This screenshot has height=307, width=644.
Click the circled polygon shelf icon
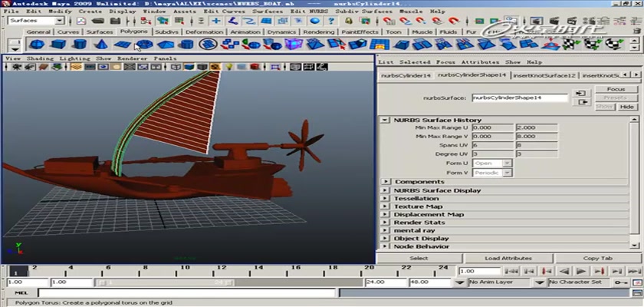pyautogui.click(x=209, y=44)
